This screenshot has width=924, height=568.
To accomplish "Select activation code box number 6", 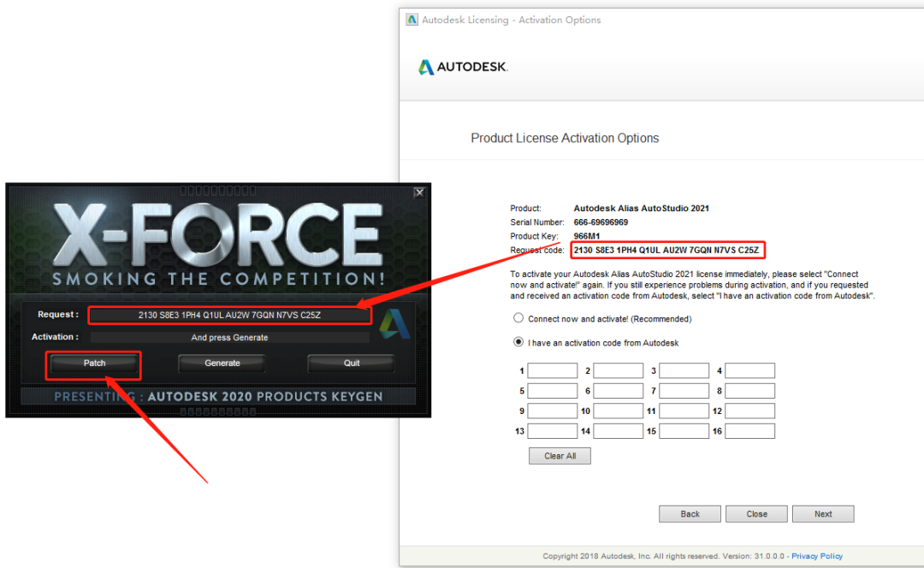I will [619, 391].
